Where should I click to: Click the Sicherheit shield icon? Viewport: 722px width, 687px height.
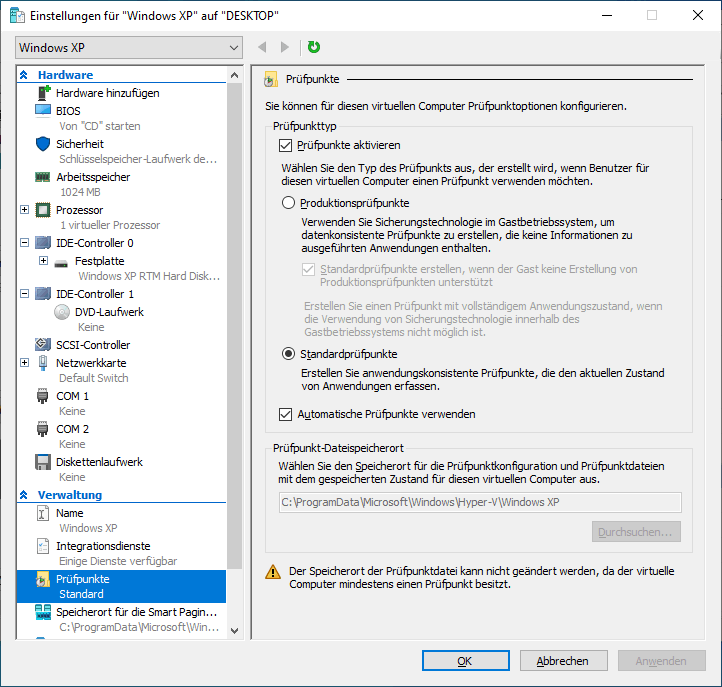pyautogui.click(x=43, y=144)
